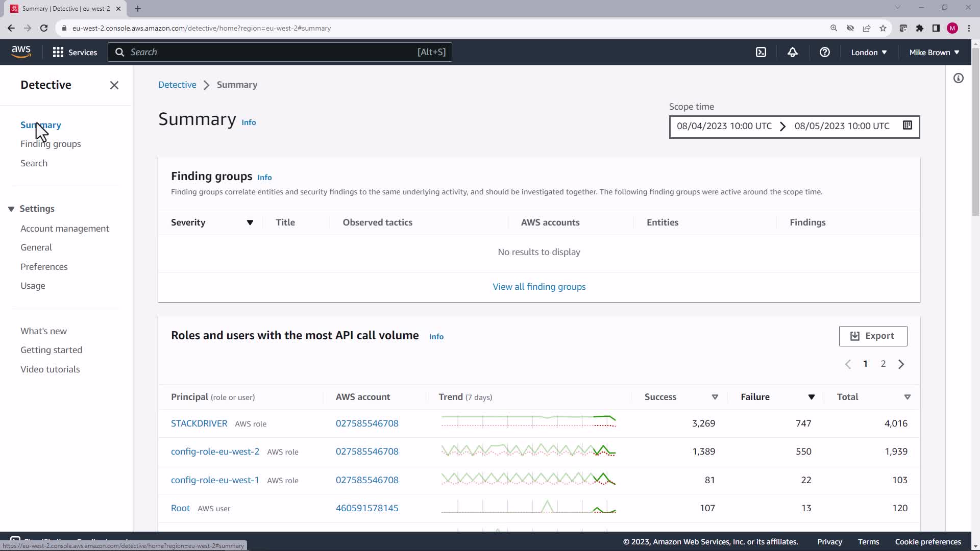Viewport: 980px width, 551px height.
Task: Open the notifications bell icon
Action: coord(792,52)
